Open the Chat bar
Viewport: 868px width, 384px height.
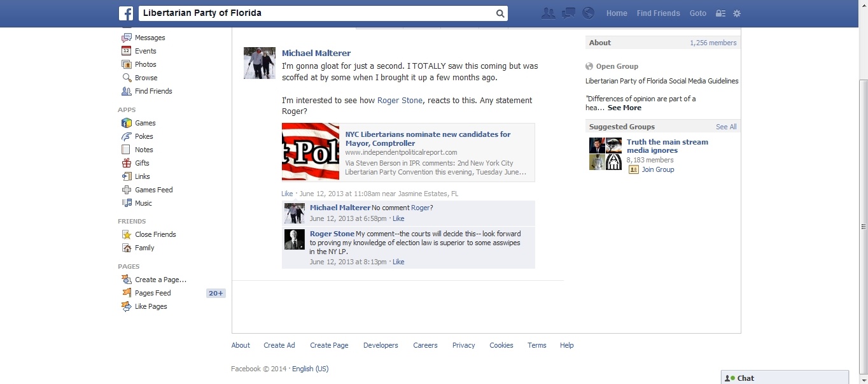click(x=785, y=378)
